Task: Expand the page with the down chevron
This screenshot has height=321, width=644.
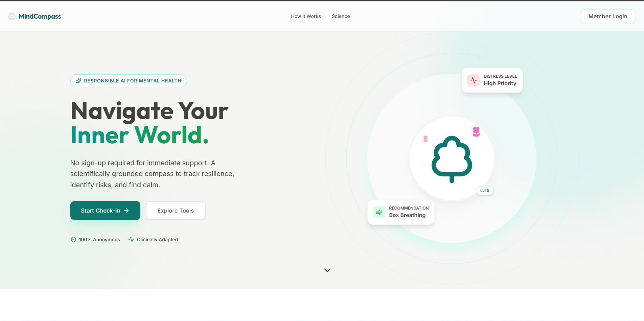Action: (327, 270)
